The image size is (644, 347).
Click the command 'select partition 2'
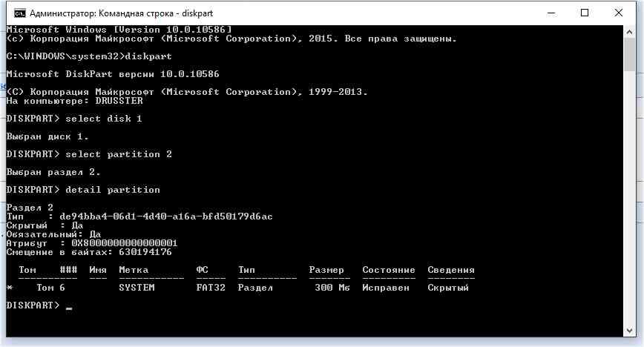(119, 154)
